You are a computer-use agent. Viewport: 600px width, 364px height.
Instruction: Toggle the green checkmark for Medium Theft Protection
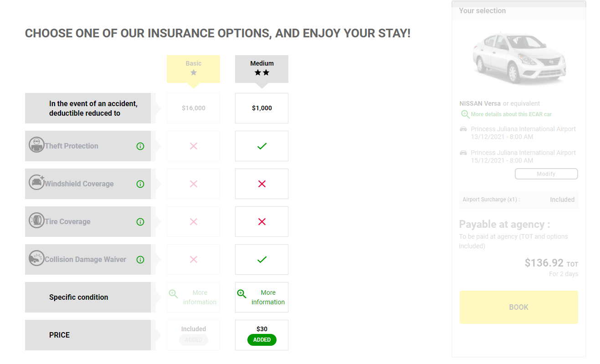[262, 146]
